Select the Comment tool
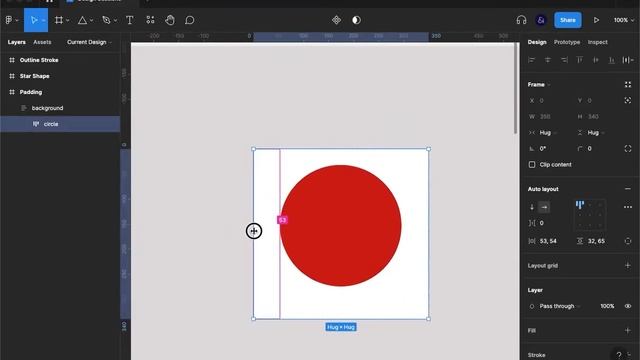 189,20
